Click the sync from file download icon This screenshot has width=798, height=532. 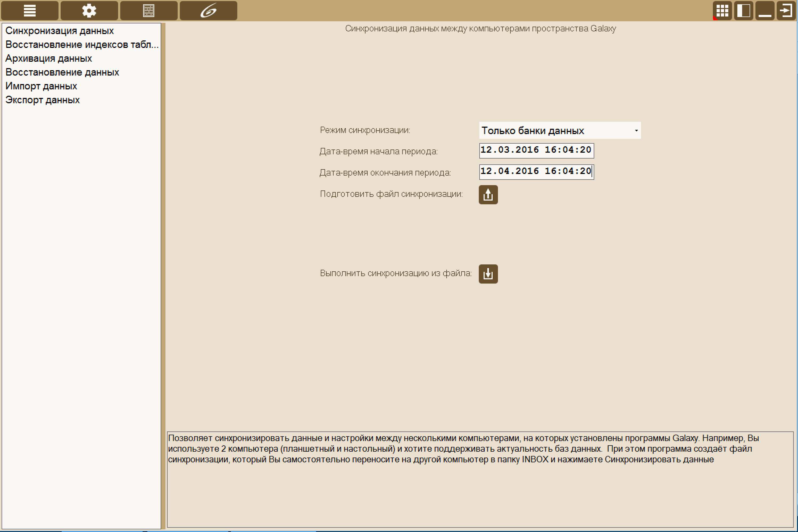click(x=488, y=274)
